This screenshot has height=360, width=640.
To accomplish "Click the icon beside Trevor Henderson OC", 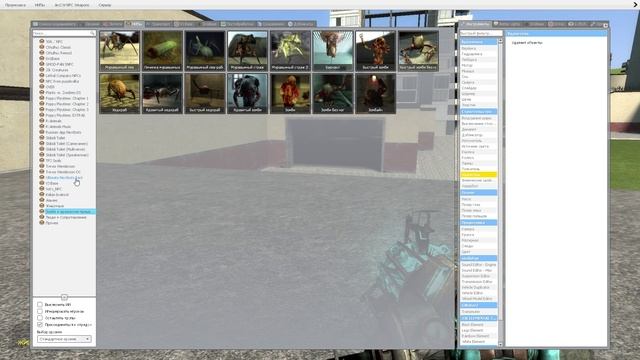I will pos(42,172).
